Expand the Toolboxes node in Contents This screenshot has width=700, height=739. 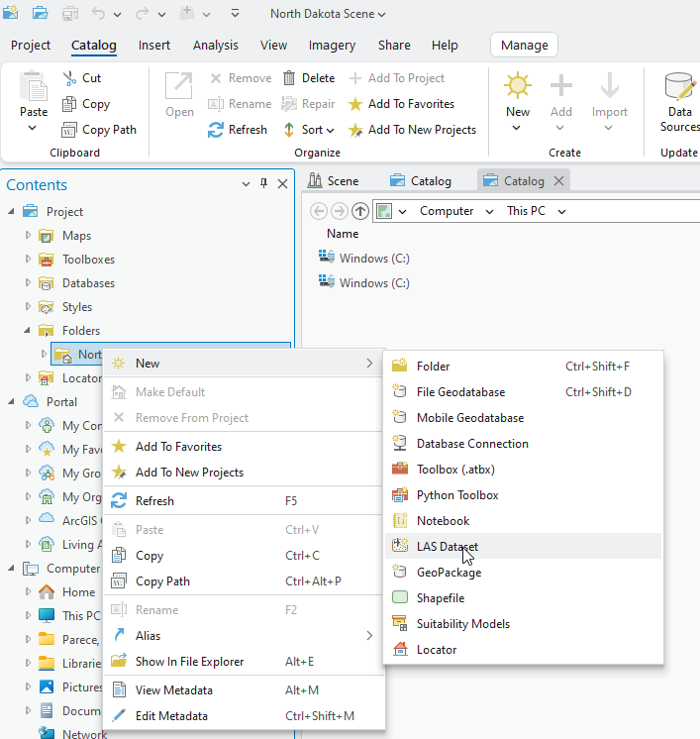(28, 259)
